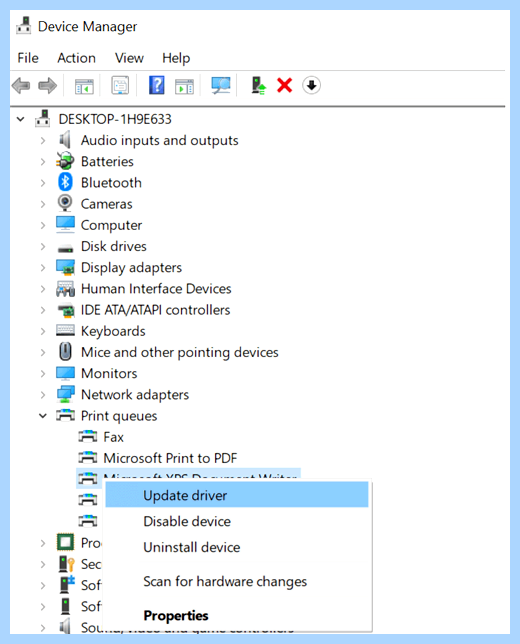Screen dimensions: 520x644
Task: Click the Batteries category icon
Action: (x=65, y=161)
